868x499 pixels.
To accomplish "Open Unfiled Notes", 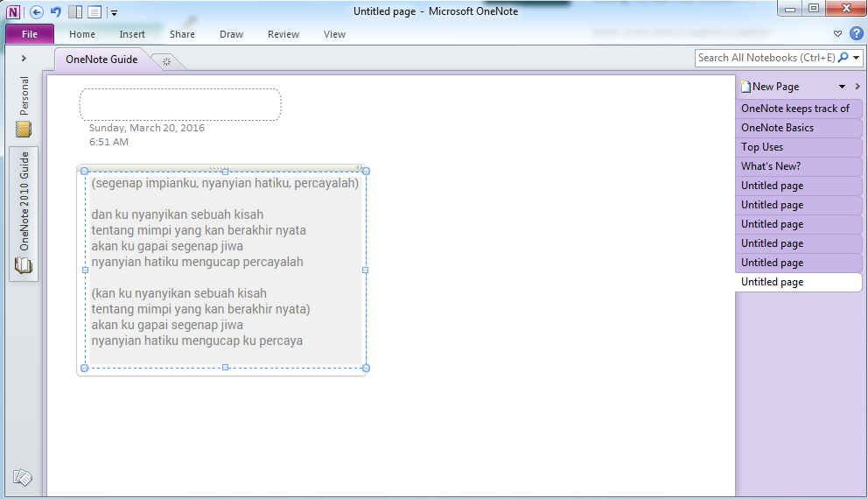I will click(x=23, y=477).
